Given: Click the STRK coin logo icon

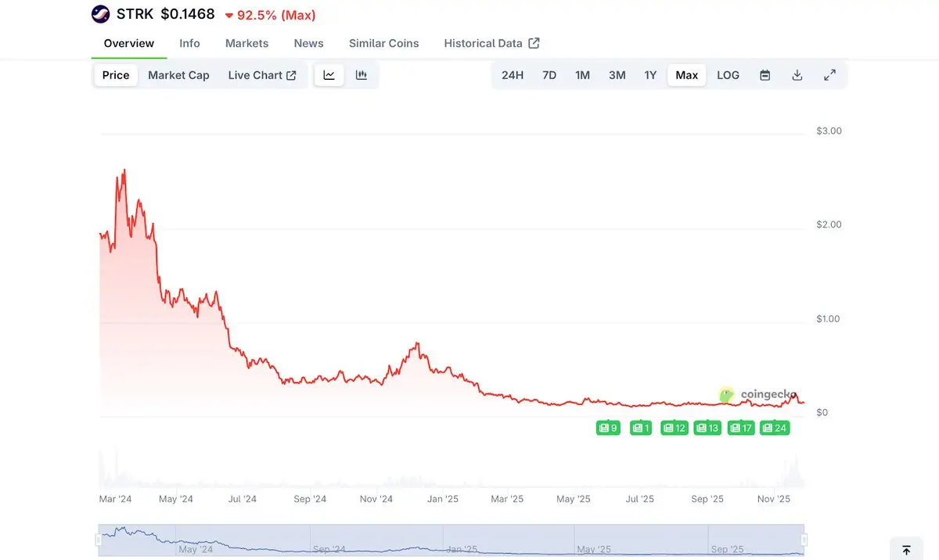Looking at the screenshot, I should click(101, 14).
